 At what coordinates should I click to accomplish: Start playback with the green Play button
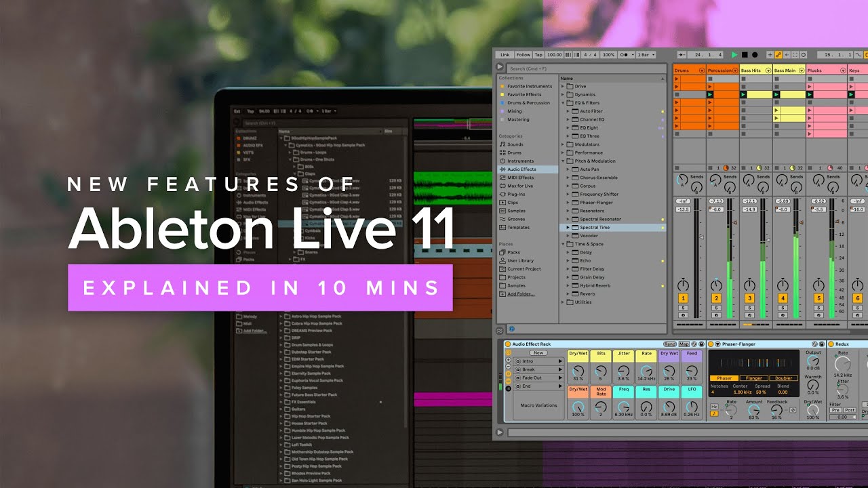coord(734,54)
